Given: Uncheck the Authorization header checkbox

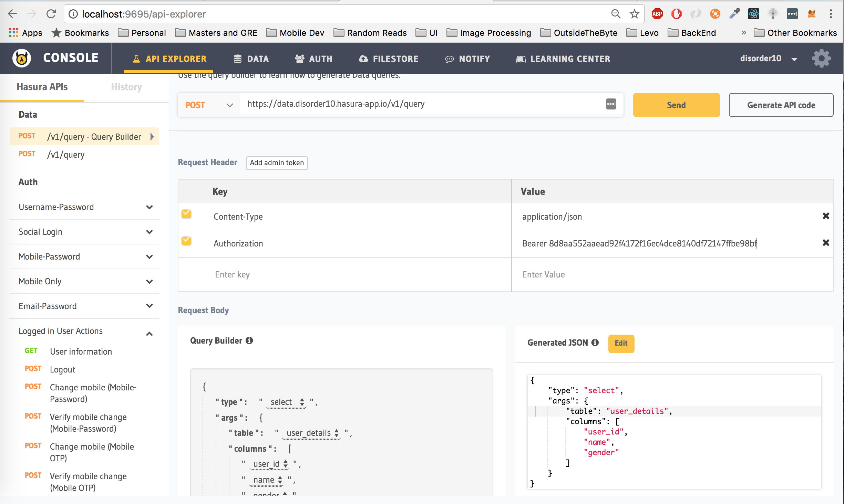Looking at the screenshot, I should pos(186,241).
